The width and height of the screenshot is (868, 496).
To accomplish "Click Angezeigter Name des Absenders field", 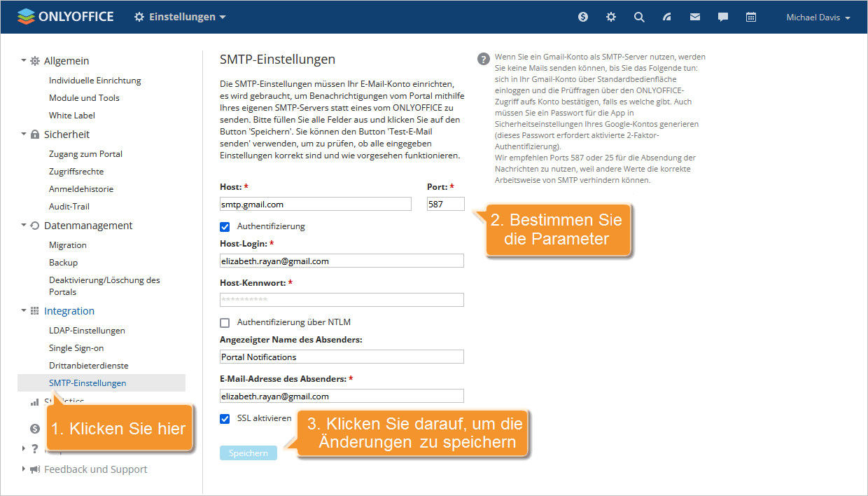I will click(342, 357).
